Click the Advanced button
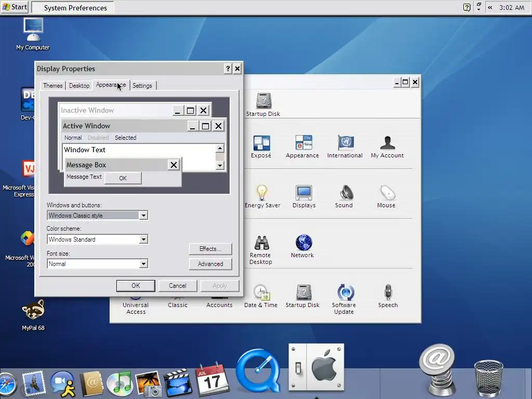 [210, 263]
